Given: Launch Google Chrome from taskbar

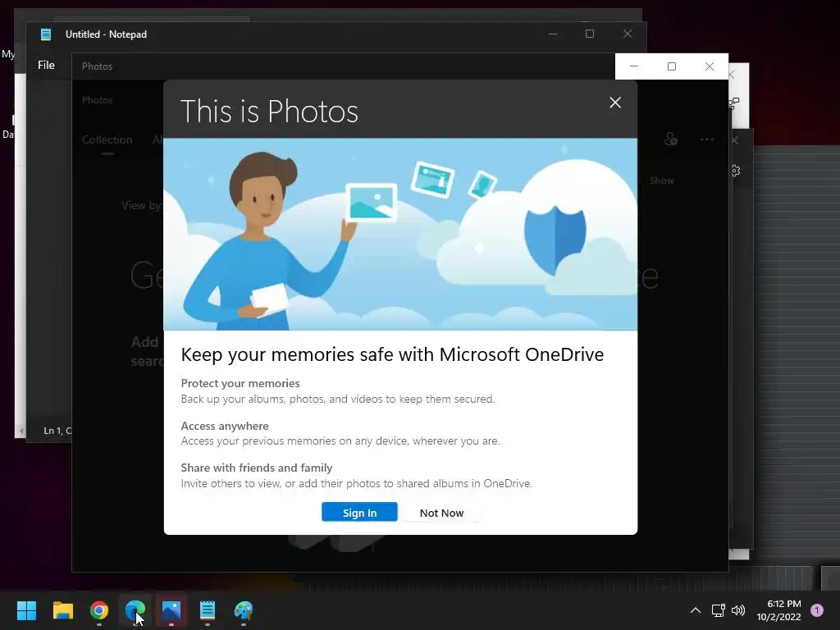Looking at the screenshot, I should pos(99,610).
